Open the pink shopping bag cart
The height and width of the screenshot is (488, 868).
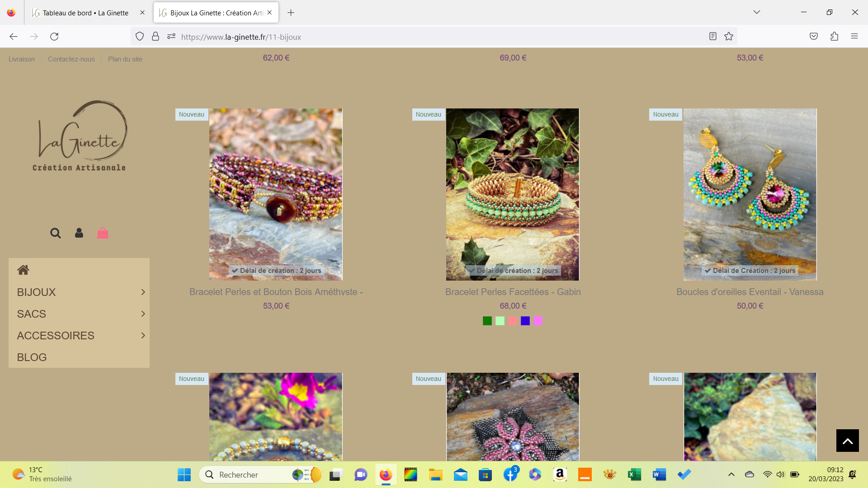103,233
